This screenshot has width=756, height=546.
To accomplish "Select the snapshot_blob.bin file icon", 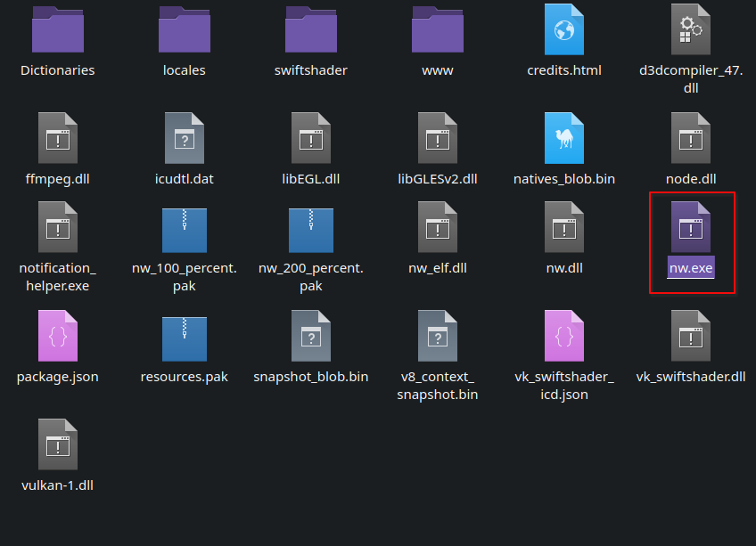I will coord(311,336).
